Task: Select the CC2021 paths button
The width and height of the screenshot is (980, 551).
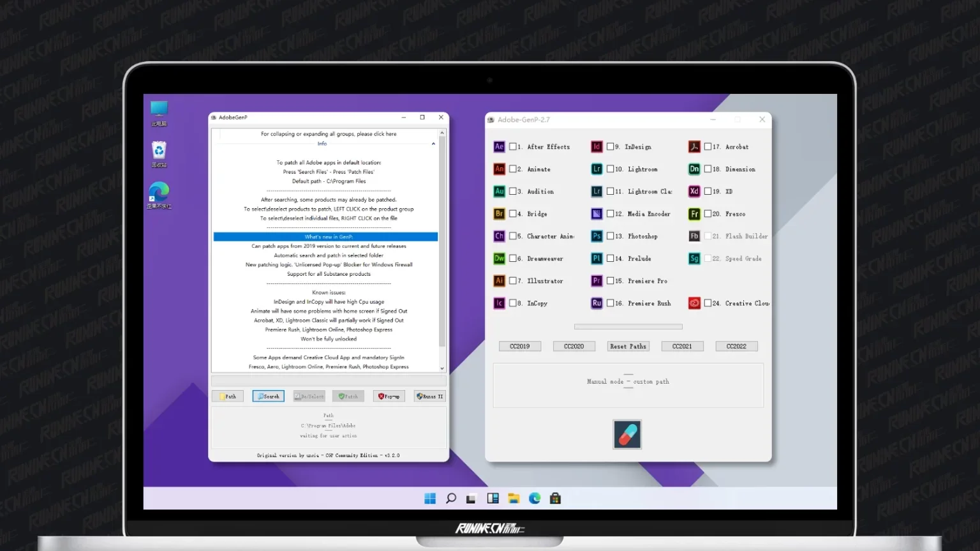Action: 682,346
